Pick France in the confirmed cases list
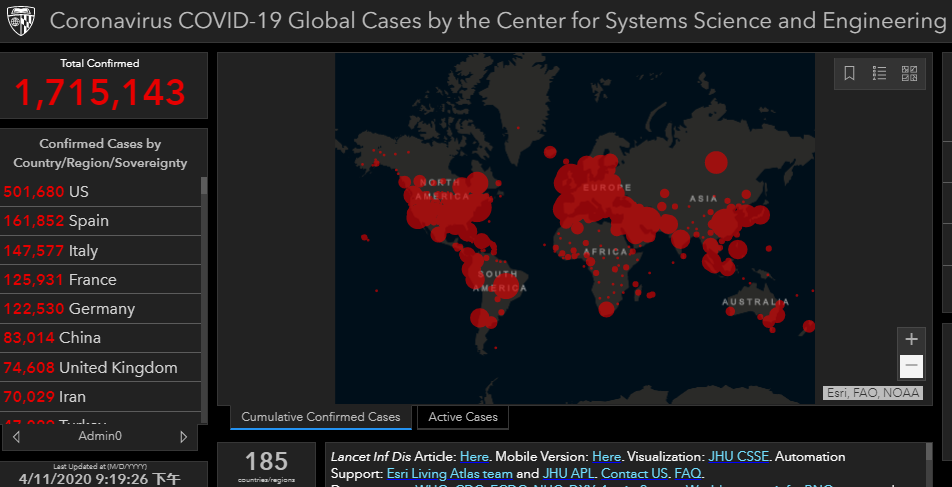 click(100, 279)
